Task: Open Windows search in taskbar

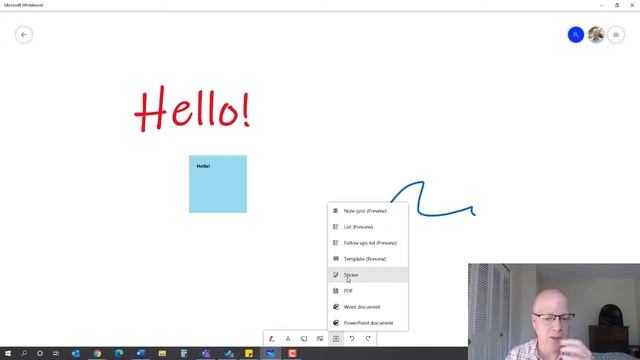Action: (24, 353)
